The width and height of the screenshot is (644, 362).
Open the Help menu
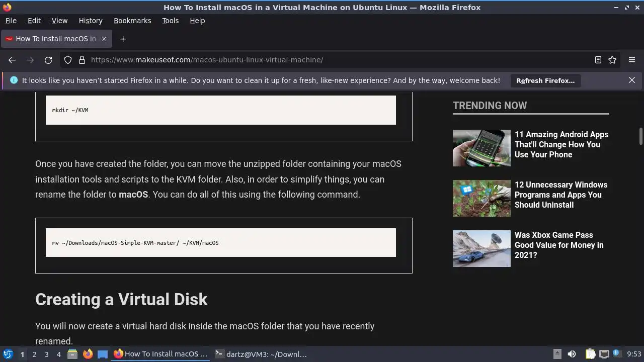(x=197, y=21)
